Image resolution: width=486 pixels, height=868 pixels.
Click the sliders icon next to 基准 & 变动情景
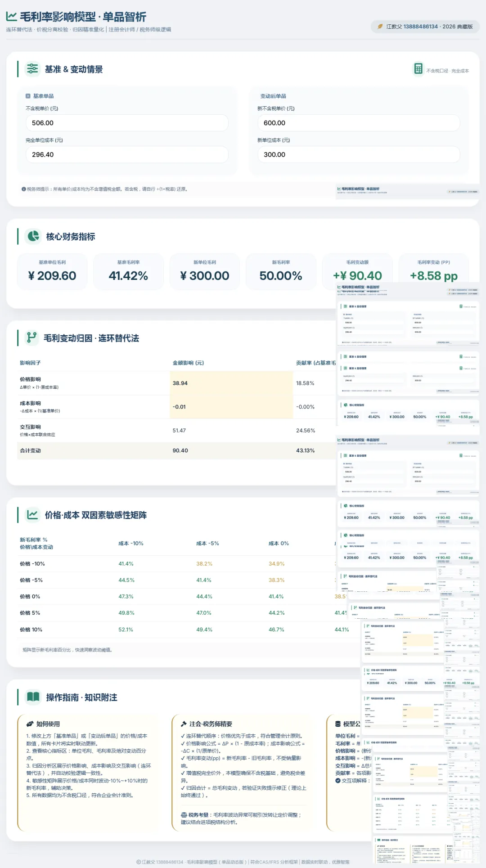click(x=32, y=69)
